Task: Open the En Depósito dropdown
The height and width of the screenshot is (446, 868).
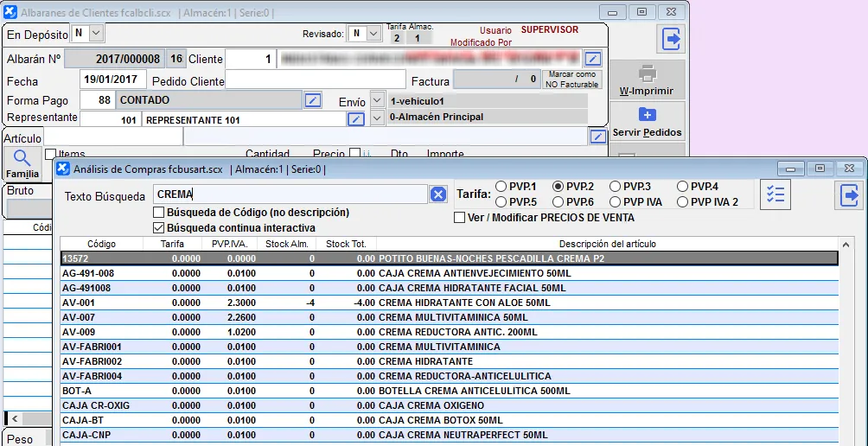Action: click(x=95, y=33)
